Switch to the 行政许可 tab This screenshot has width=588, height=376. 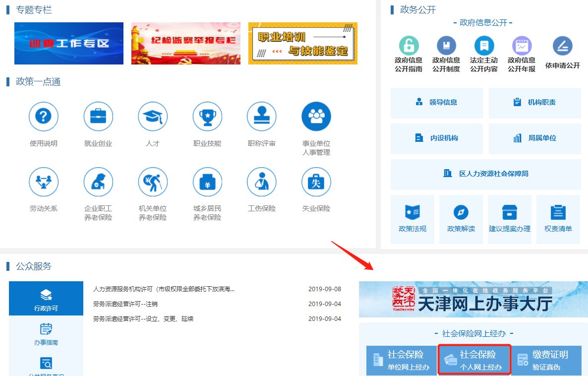tap(46, 299)
